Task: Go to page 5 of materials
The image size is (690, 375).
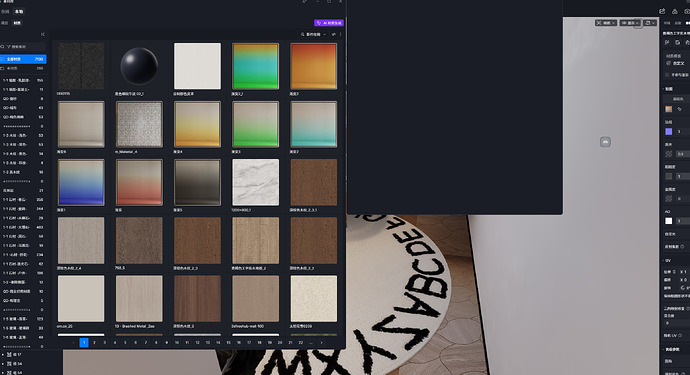Action: point(125,342)
